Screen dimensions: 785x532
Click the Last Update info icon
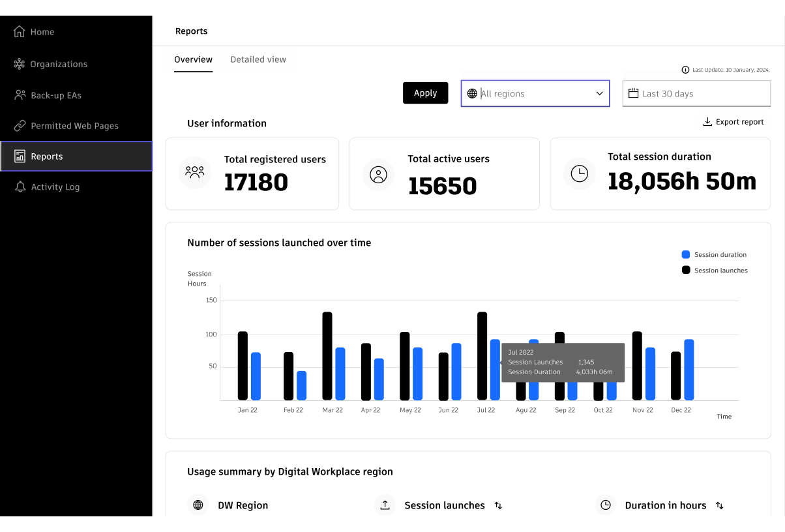pyautogui.click(x=685, y=70)
